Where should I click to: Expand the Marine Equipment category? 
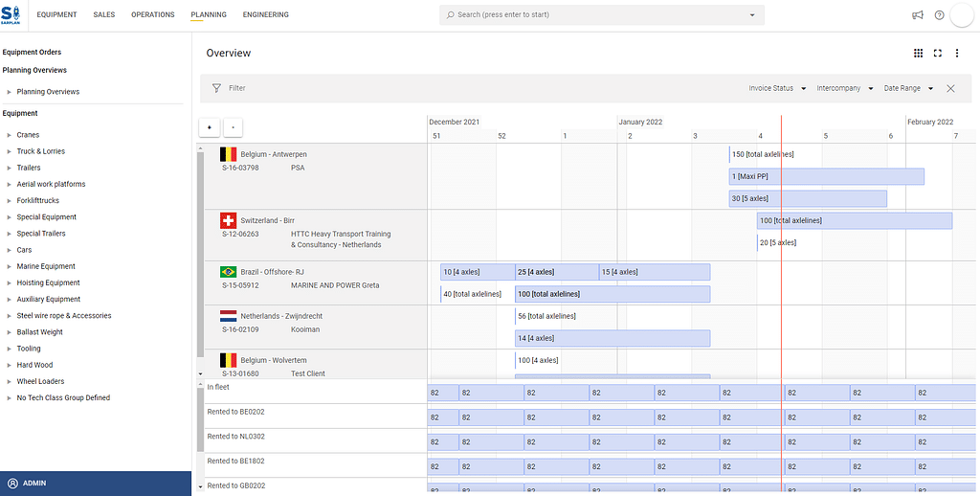[9, 266]
